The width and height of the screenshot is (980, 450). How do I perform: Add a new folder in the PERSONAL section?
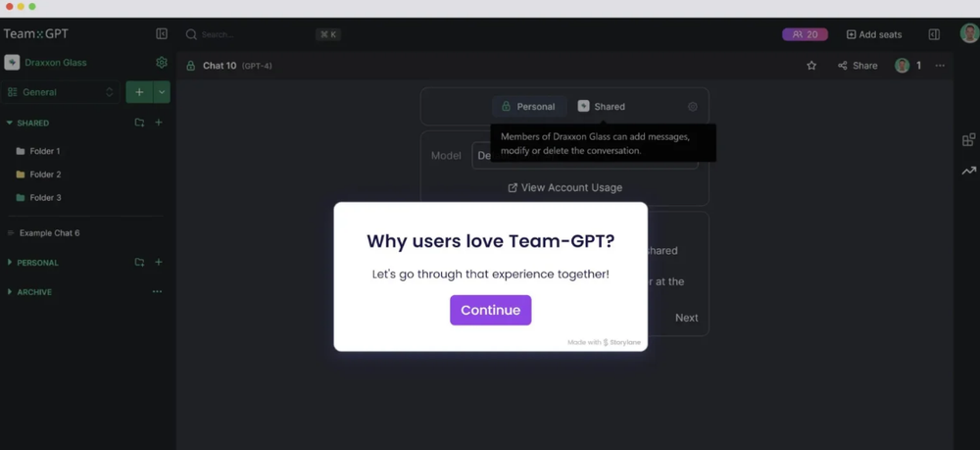coord(139,263)
